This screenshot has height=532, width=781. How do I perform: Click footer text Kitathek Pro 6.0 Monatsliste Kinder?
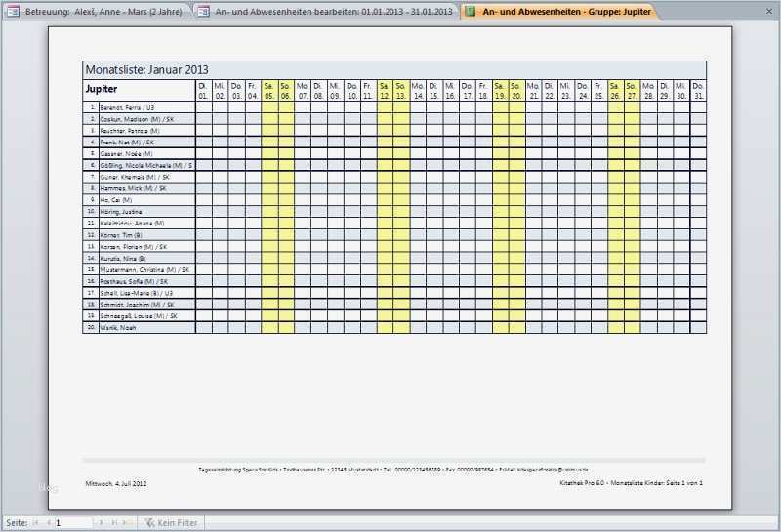(631, 483)
